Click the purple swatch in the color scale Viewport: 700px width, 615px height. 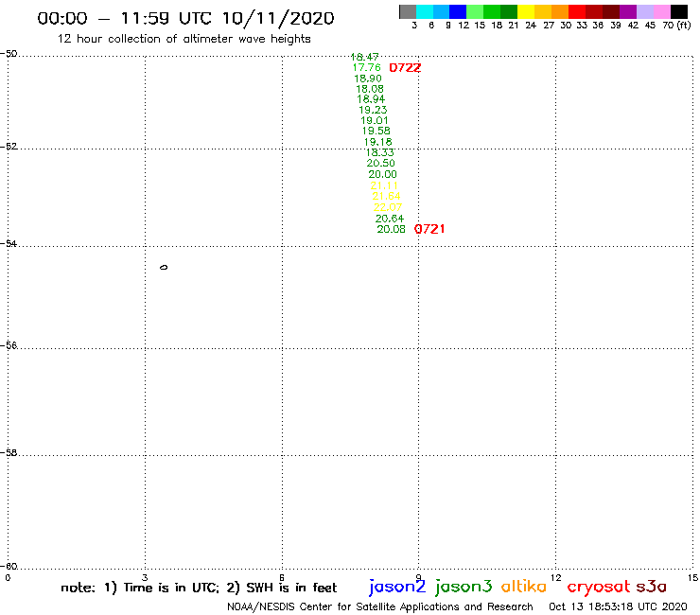[628, 11]
